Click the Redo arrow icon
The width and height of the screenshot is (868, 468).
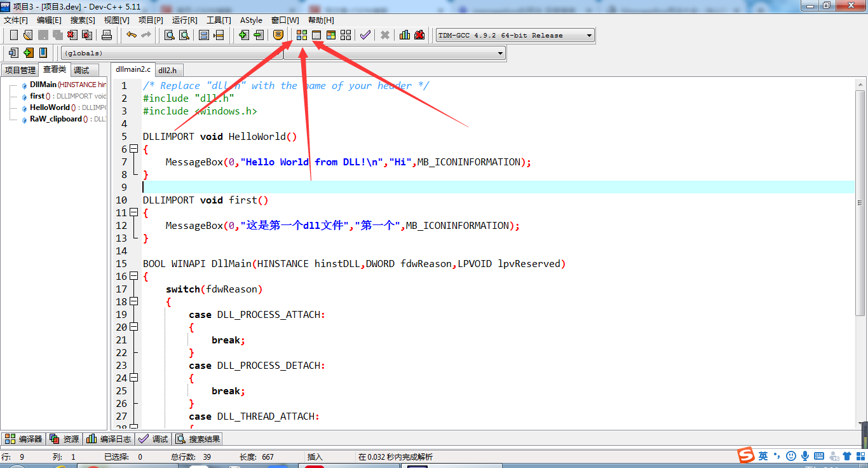pyautogui.click(x=146, y=35)
